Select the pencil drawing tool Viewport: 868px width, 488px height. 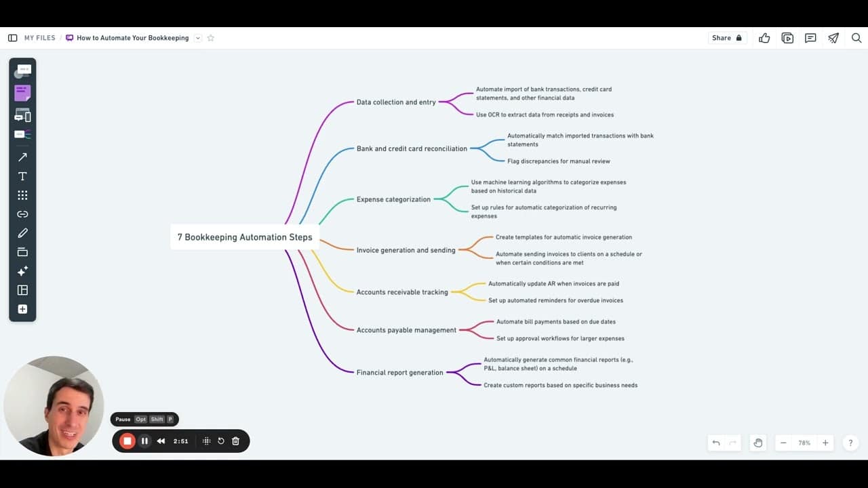pyautogui.click(x=22, y=233)
